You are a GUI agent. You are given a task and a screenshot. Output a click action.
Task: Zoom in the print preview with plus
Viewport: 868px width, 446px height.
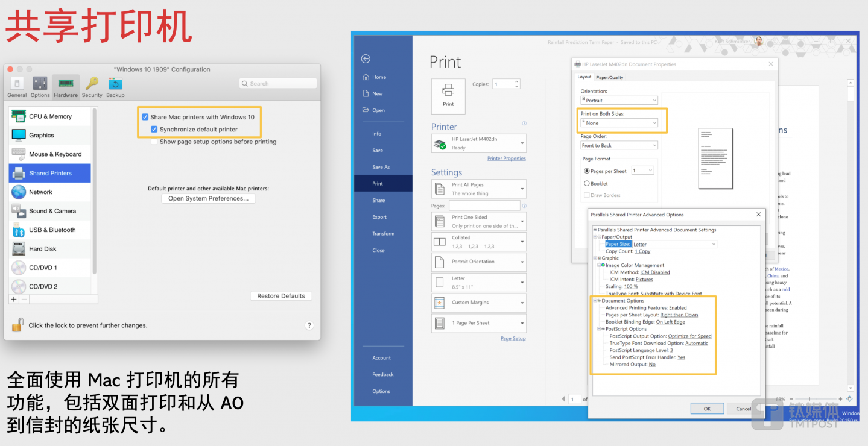[839, 399]
